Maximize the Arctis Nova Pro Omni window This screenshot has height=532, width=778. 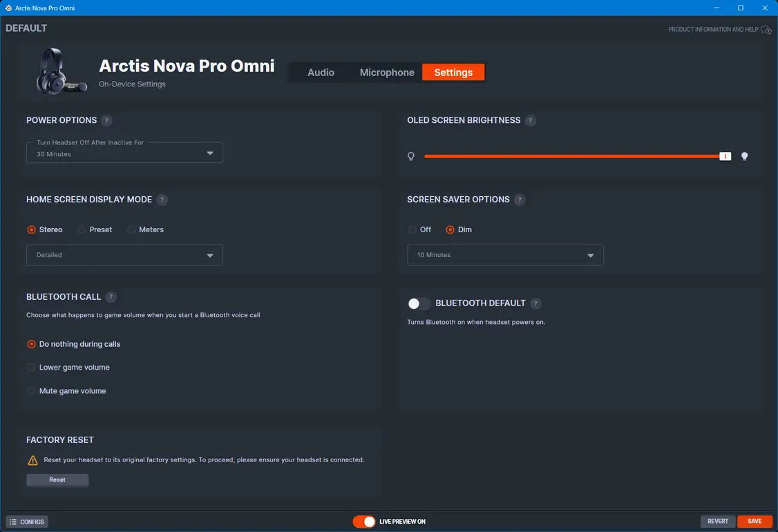click(740, 8)
